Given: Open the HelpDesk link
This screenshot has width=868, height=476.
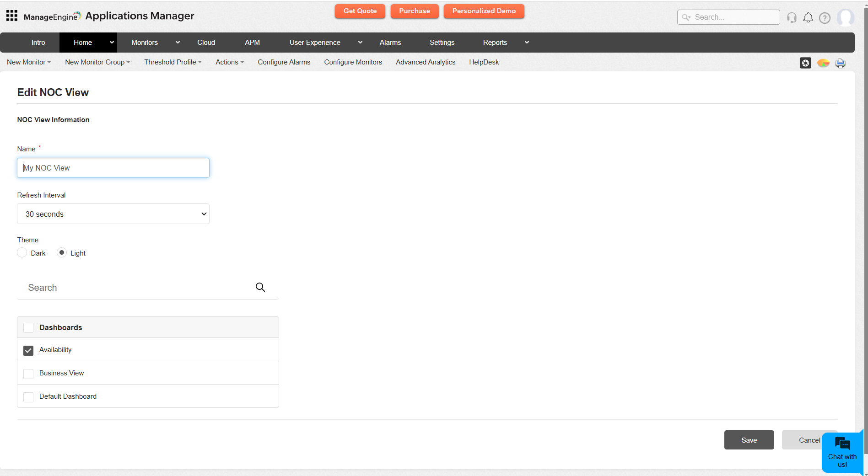Looking at the screenshot, I should coord(484,62).
